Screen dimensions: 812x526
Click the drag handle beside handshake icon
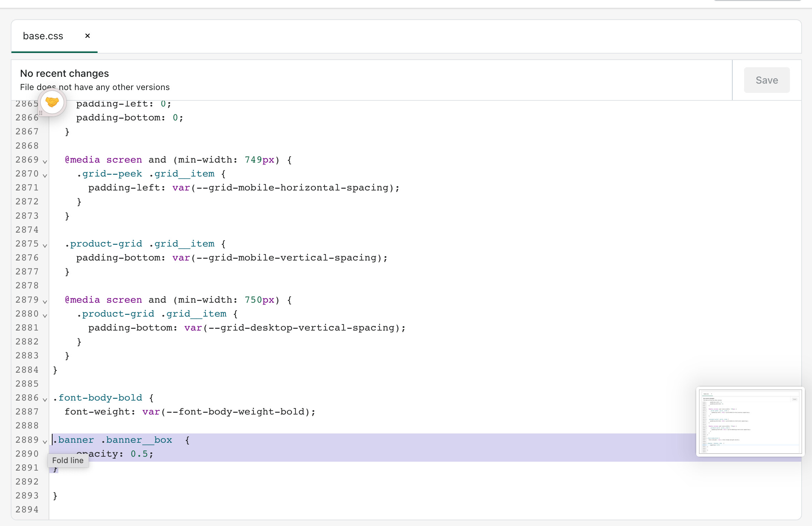[41, 113]
